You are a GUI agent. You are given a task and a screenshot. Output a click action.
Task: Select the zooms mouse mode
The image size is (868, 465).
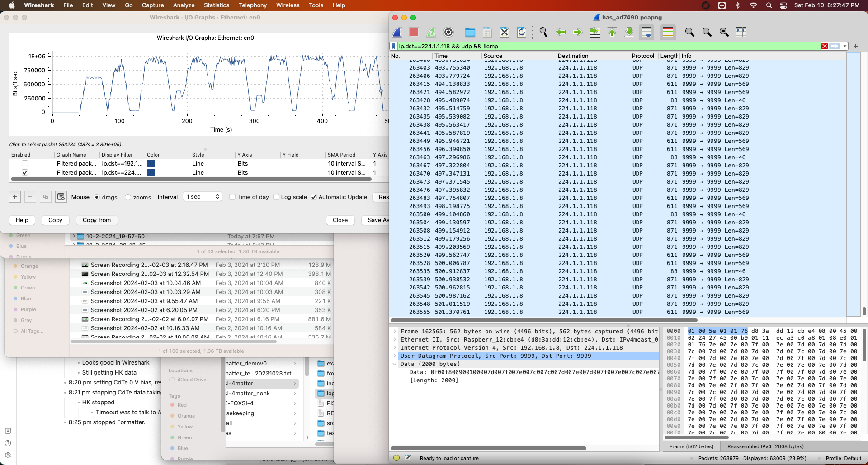(128, 197)
